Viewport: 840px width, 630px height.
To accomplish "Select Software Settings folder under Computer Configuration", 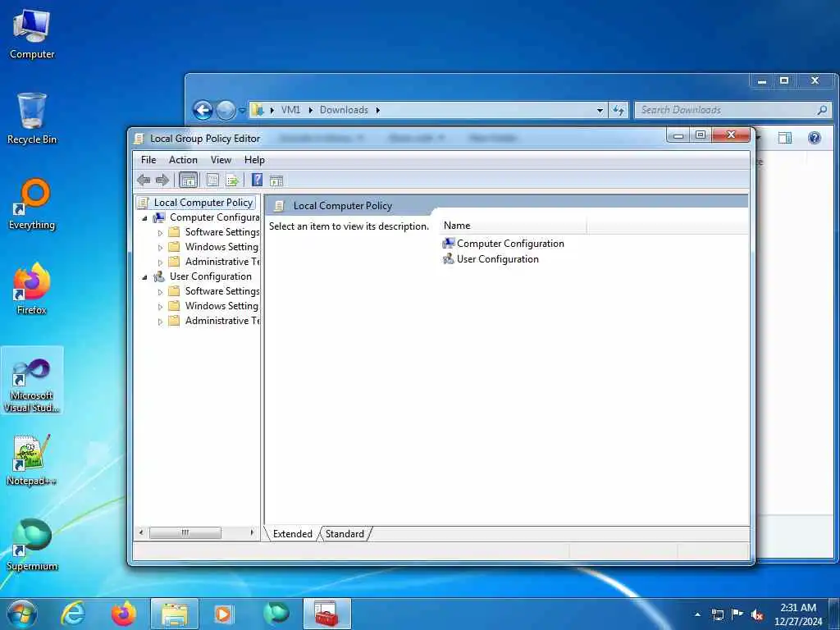I will pos(221,232).
